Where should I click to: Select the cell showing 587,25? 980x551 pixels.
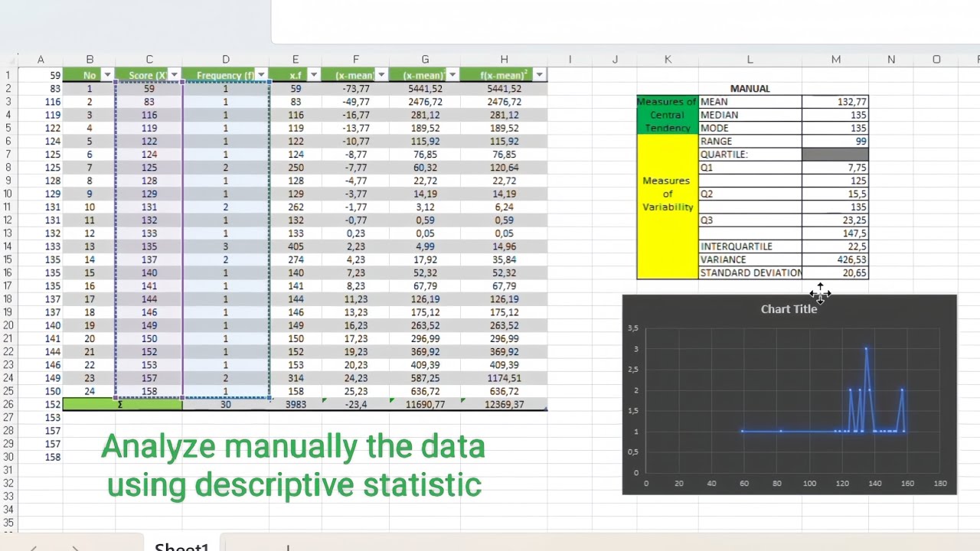click(x=425, y=378)
